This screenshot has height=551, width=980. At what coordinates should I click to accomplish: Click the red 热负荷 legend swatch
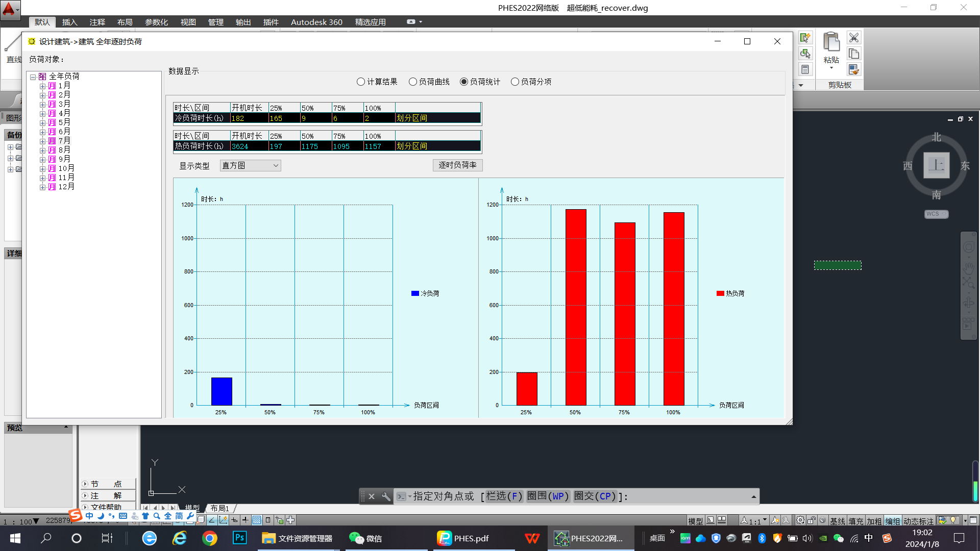tap(720, 293)
